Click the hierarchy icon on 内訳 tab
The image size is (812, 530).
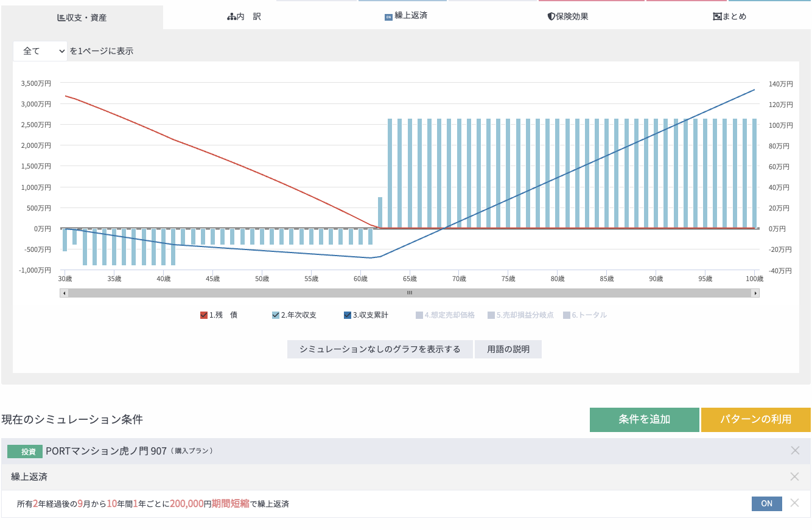pos(231,17)
